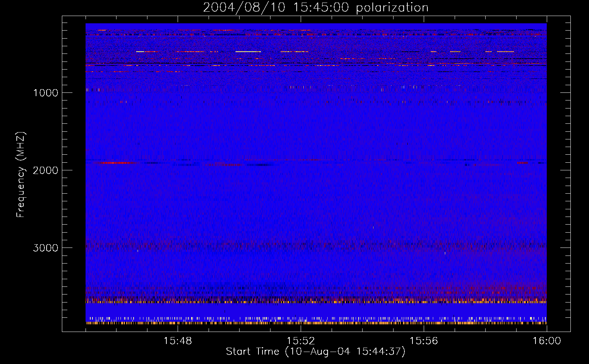589x364 pixels.
Task: Select the "15:56" time tick label
Action: (424, 341)
